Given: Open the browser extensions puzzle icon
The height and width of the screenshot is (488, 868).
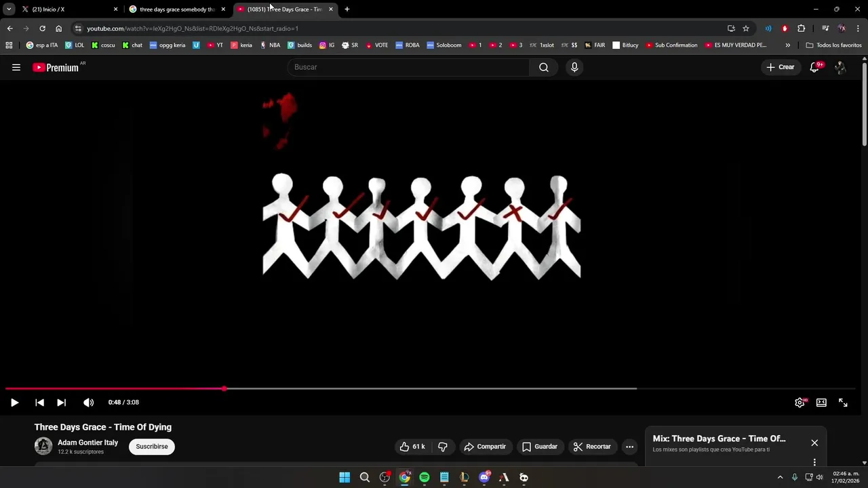Looking at the screenshot, I should (x=802, y=28).
